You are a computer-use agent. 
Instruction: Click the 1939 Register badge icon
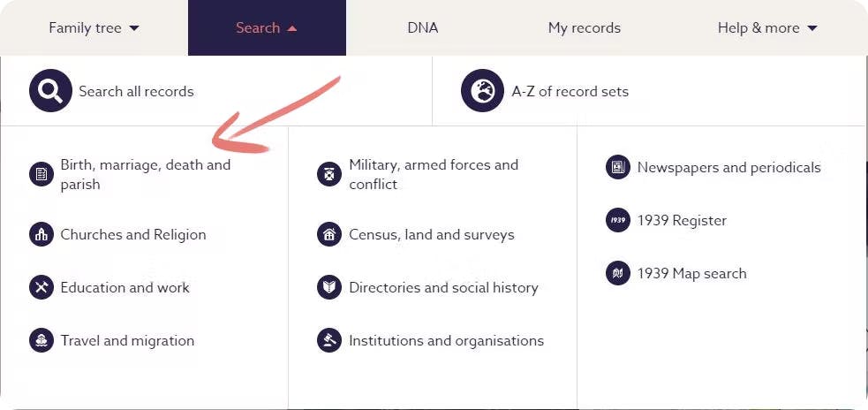coord(618,220)
